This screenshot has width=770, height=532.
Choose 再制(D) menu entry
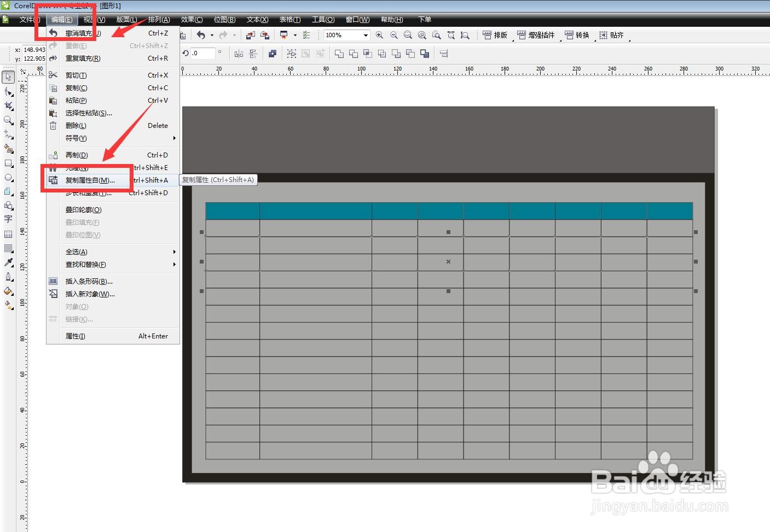click(x=113, y=155)
